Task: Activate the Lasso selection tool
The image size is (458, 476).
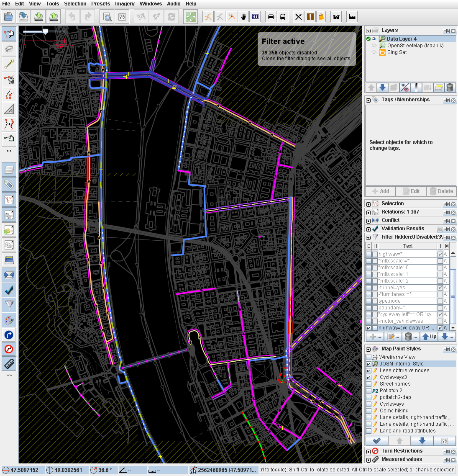Action: click(9, 49)
